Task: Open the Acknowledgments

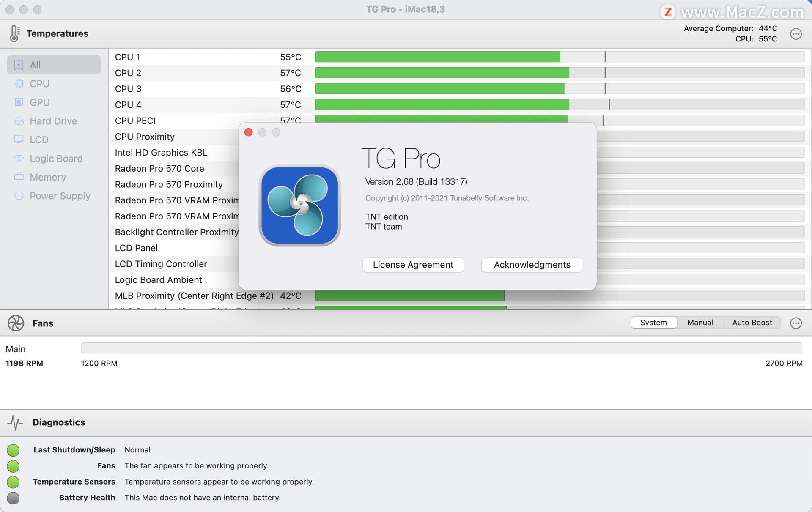Action: (x=532, y=265)
